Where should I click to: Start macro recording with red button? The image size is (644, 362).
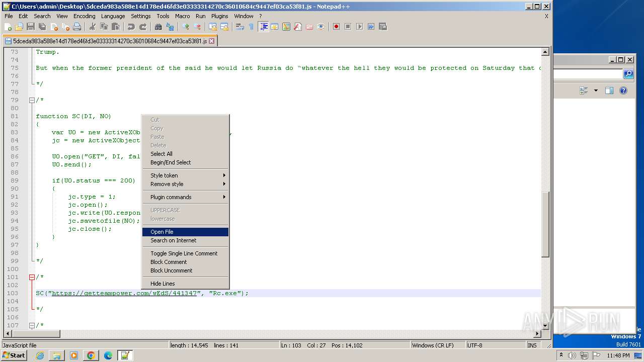point(336,27)
